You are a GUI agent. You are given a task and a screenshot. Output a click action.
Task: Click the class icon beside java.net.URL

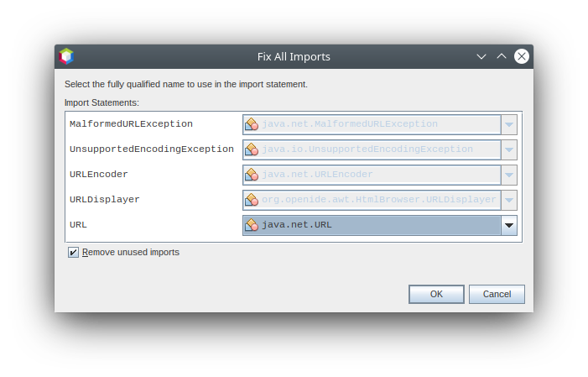251,225
